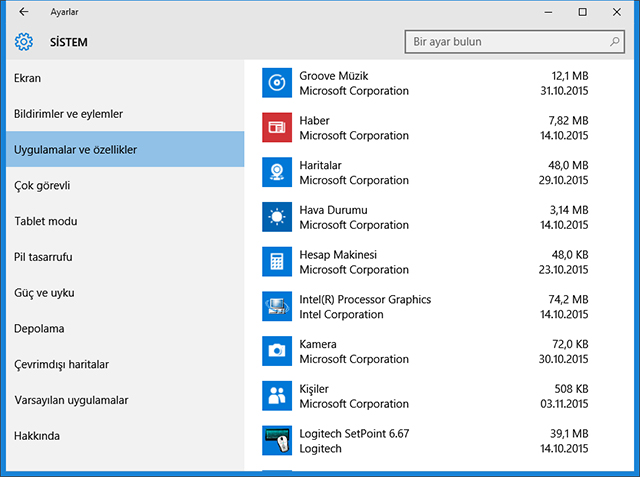Click the 72,0 KB size value

pyautogui.click(x=570, y=344)
